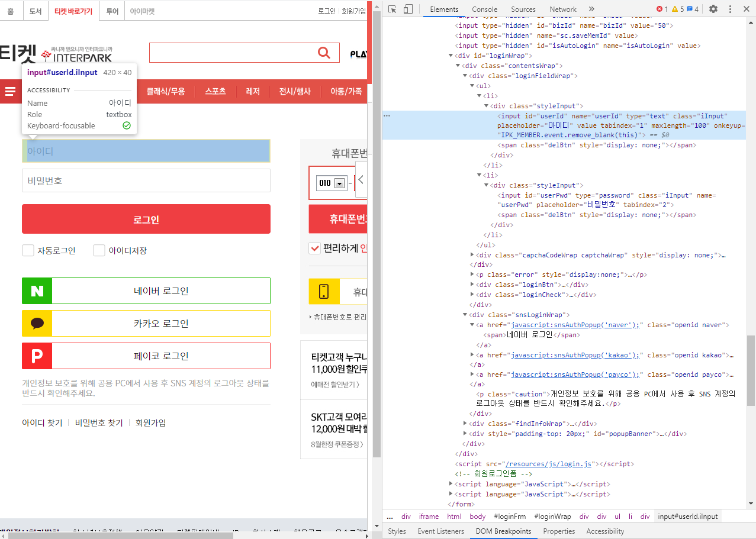756x539 pixels.
Task: Go to 전시/행사 category in nav bar
Action: point(295,91)
